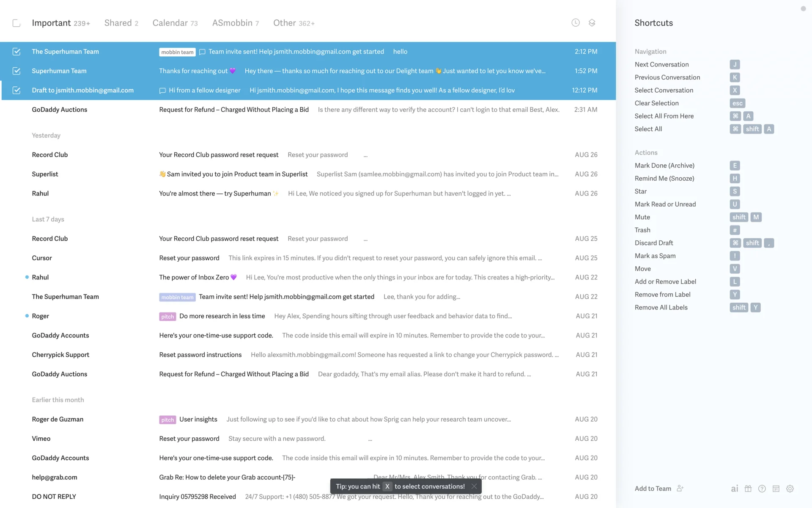The height and width of the screenshot is (508, 812).
Task: Open the help question mark icon
Action: [x=762, y=489]
